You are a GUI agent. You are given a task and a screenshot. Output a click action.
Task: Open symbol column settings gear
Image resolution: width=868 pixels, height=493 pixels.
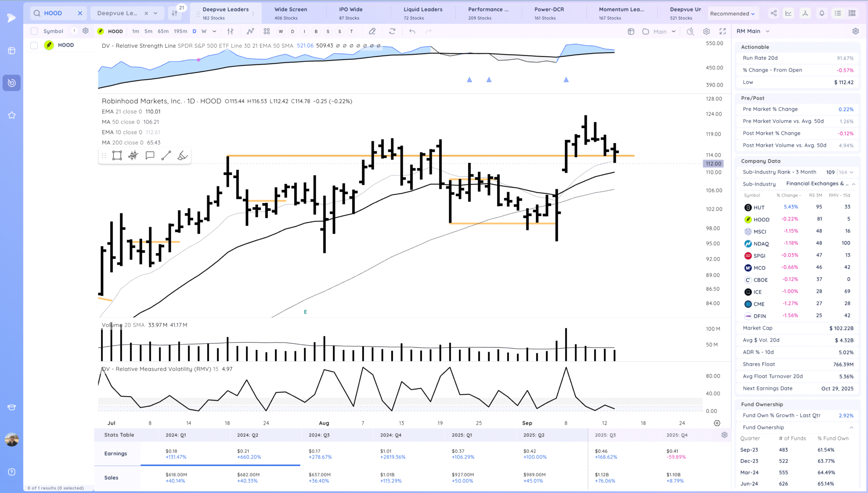tap(85, 31)
